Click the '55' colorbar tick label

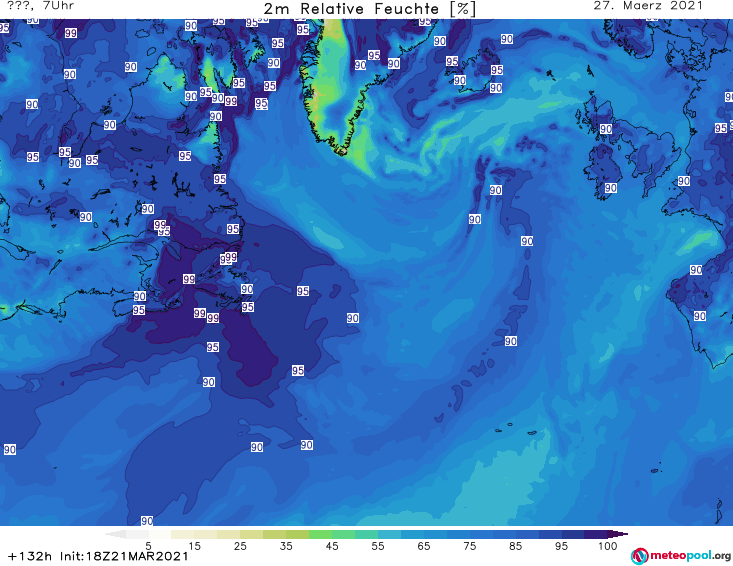378,545
